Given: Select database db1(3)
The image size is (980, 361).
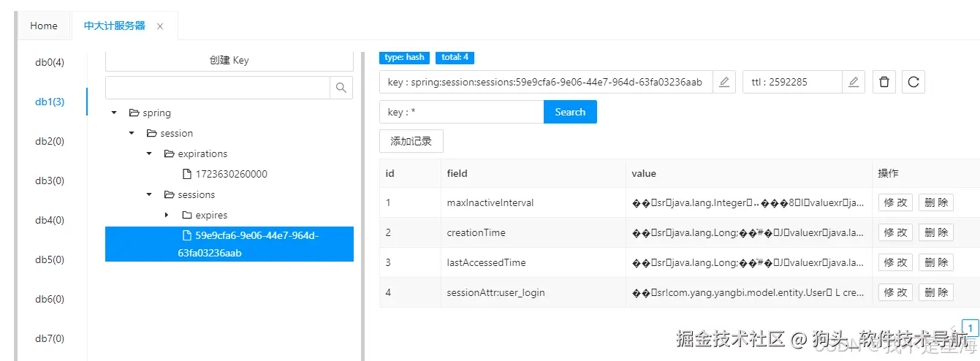Looking at the screenshot, I should click(x=50, y=102).
